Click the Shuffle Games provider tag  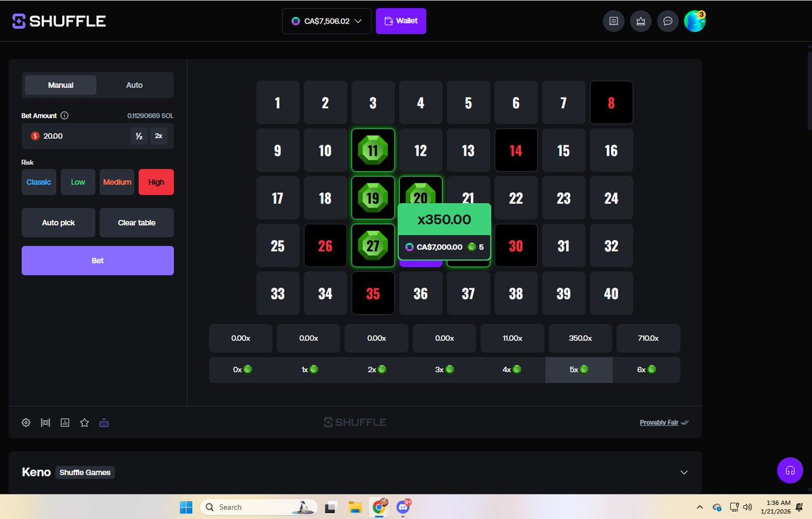[x=85, y=472]
